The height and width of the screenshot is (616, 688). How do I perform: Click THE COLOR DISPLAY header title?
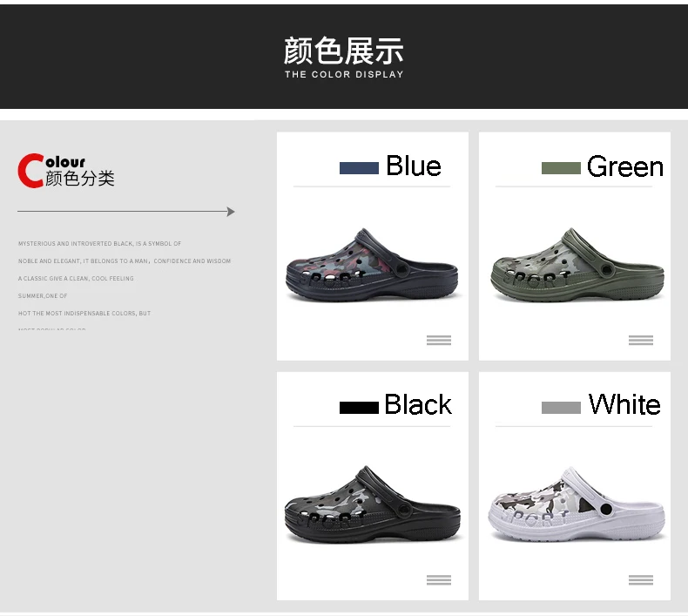(x=344, y=75)
